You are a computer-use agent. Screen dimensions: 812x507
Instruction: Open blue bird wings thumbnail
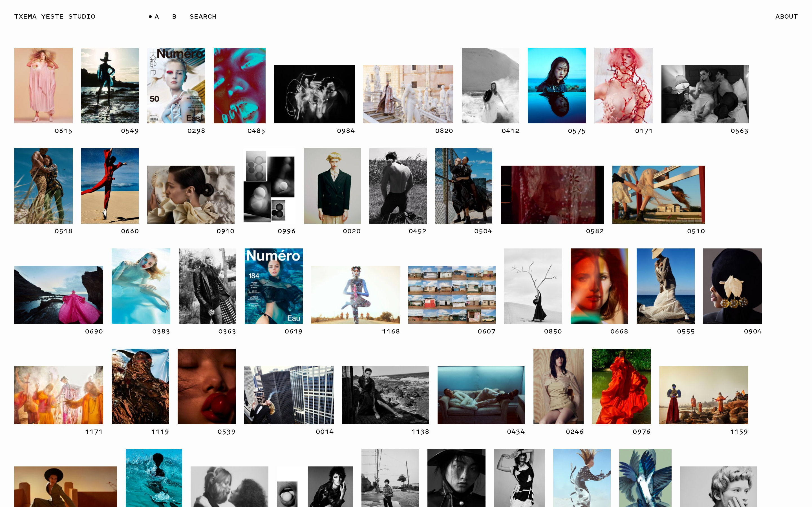tap(645, 478)
